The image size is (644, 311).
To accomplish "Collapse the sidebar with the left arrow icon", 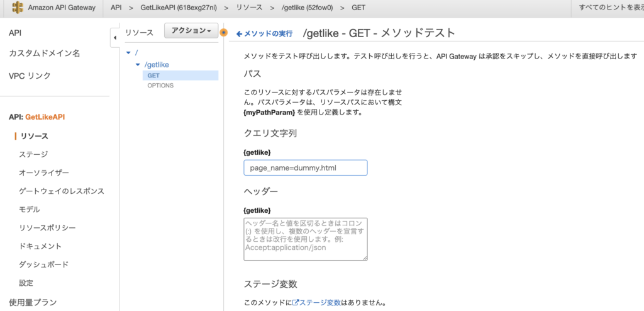I will (115, 38).
